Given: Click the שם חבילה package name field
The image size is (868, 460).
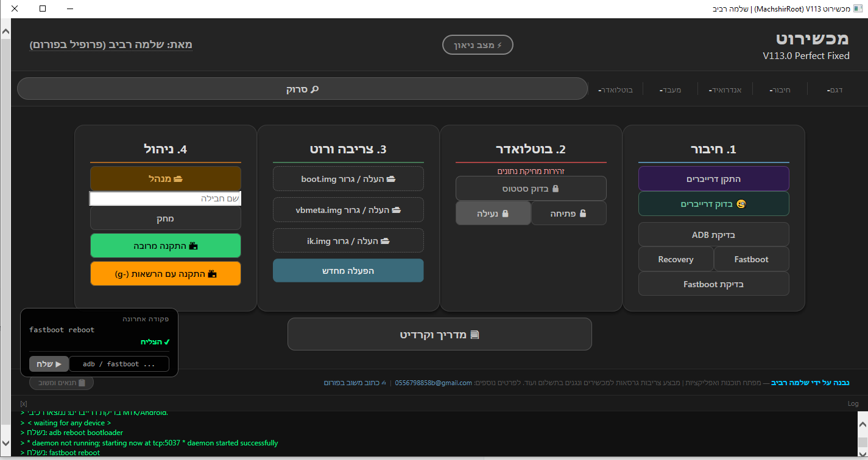Looking at the screenshot, I should click(x=165, y=198).
